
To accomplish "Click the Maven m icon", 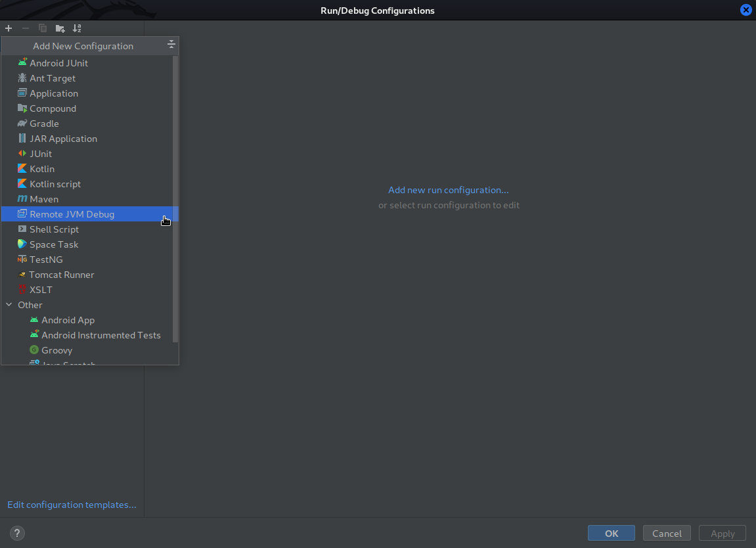I will tap(22, 198).
